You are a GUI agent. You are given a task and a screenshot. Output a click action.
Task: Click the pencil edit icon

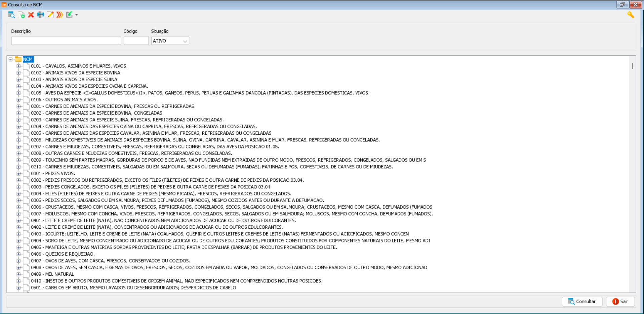(x=50, y=15)
